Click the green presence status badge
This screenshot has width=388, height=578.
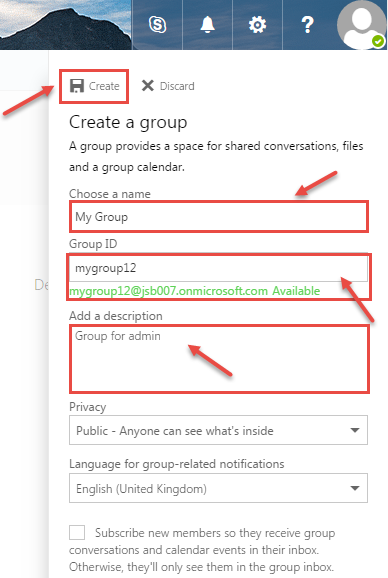click(x=378, y=41)
